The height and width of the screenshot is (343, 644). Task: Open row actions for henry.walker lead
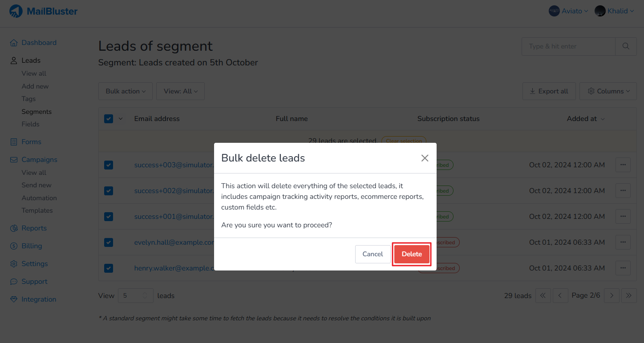[x=623, y=268]
